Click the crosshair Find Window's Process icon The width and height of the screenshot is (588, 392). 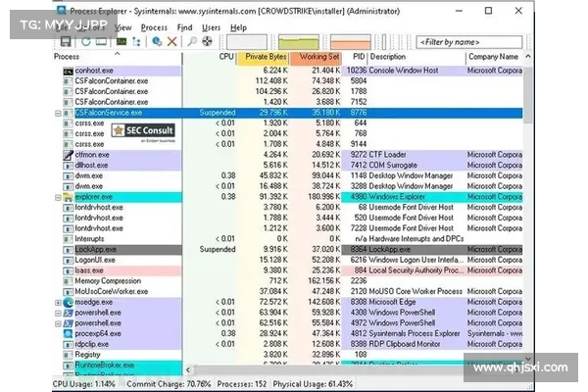[x=207, y=41]
